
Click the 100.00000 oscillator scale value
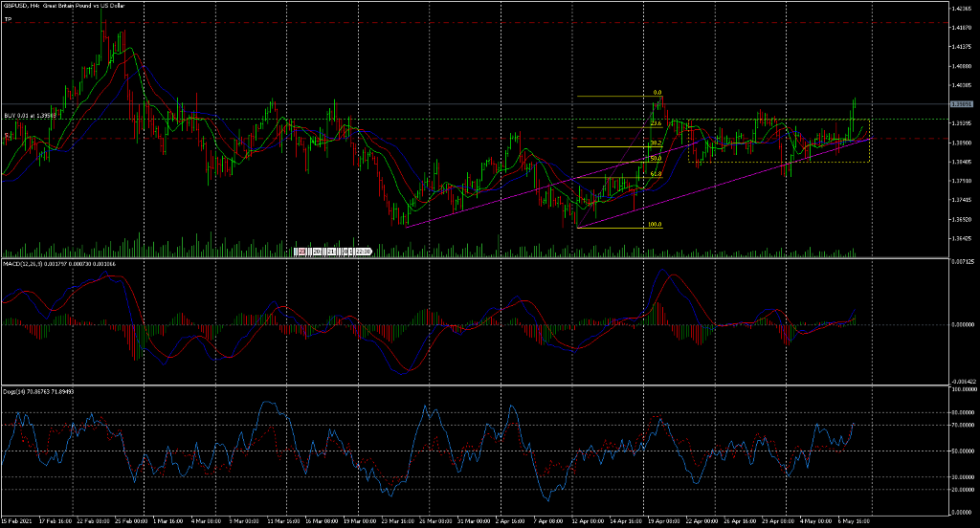(x=963, y=390)
